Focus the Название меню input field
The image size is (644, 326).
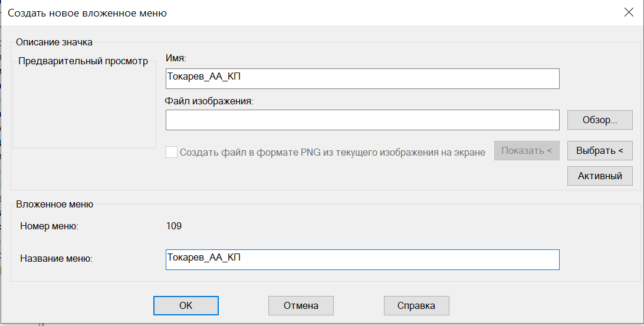click(362, 259)
